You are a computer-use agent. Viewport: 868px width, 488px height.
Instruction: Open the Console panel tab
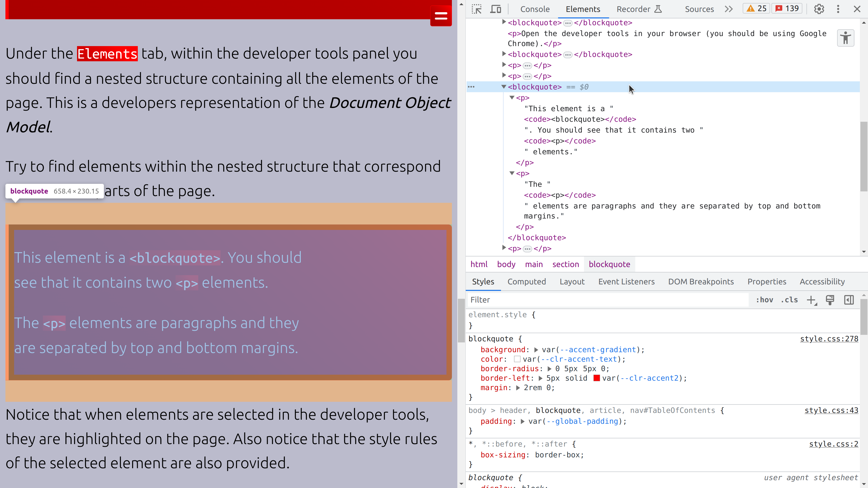(x=535, y=9)
